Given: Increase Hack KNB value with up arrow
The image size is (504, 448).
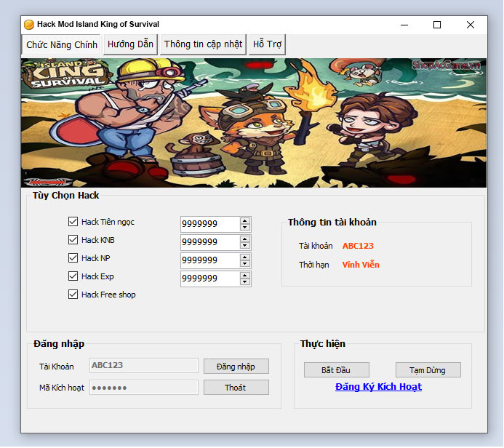Looking at the screenshot, I should pos(245,239).
